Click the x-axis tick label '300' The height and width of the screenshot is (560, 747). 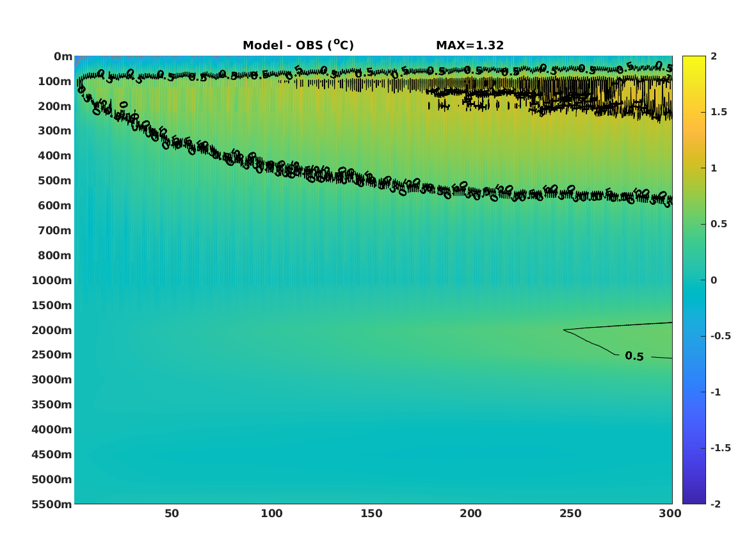[x=670, y=514]
